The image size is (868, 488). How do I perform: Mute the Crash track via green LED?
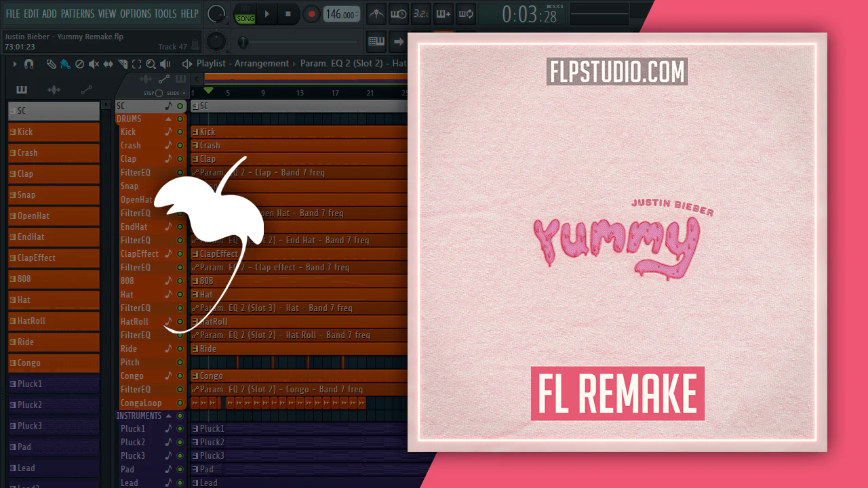pos(180,146)
